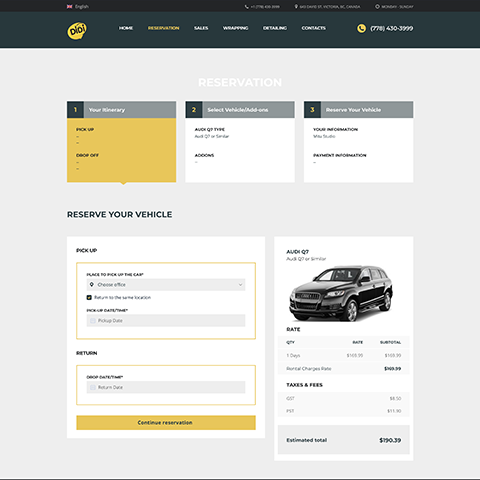This screenshot has width=480, height=480.
Task: Click the pin icon in Choose office field
Action: click(x=92, y=284)
